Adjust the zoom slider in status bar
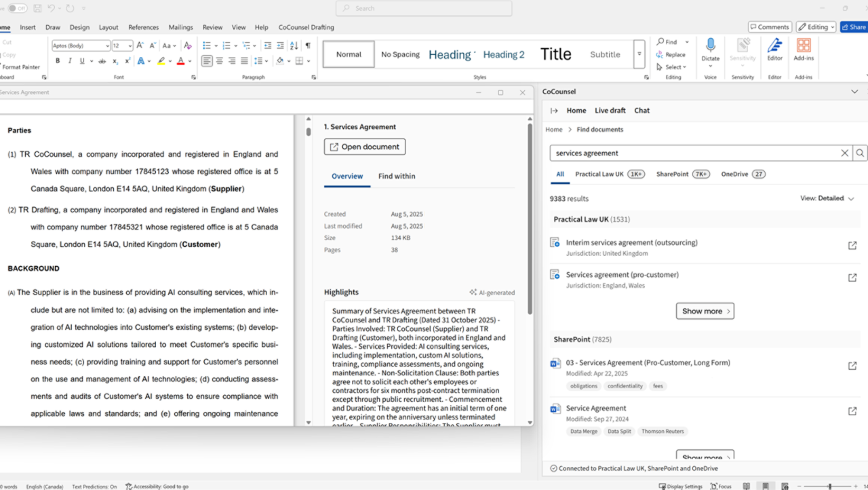The width and height of the screenshot is (868, 490). (829, 486)
